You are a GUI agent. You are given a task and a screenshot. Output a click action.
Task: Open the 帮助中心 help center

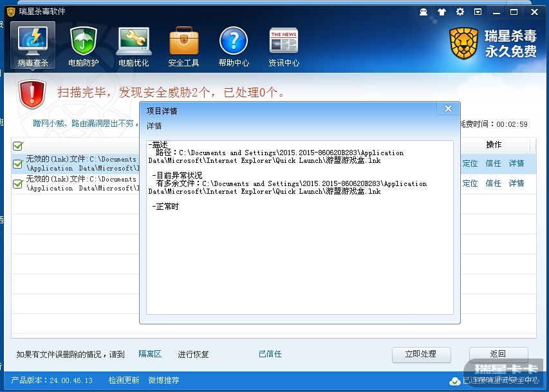[234, 46]
